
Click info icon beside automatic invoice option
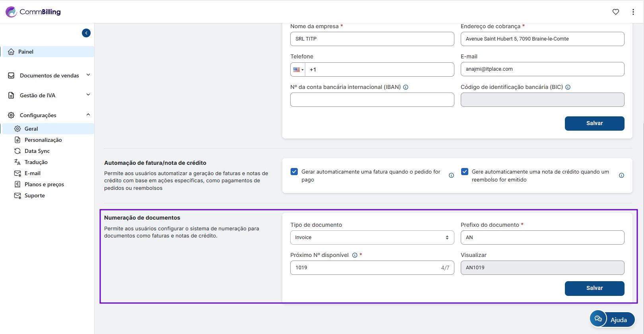[451, 176]
